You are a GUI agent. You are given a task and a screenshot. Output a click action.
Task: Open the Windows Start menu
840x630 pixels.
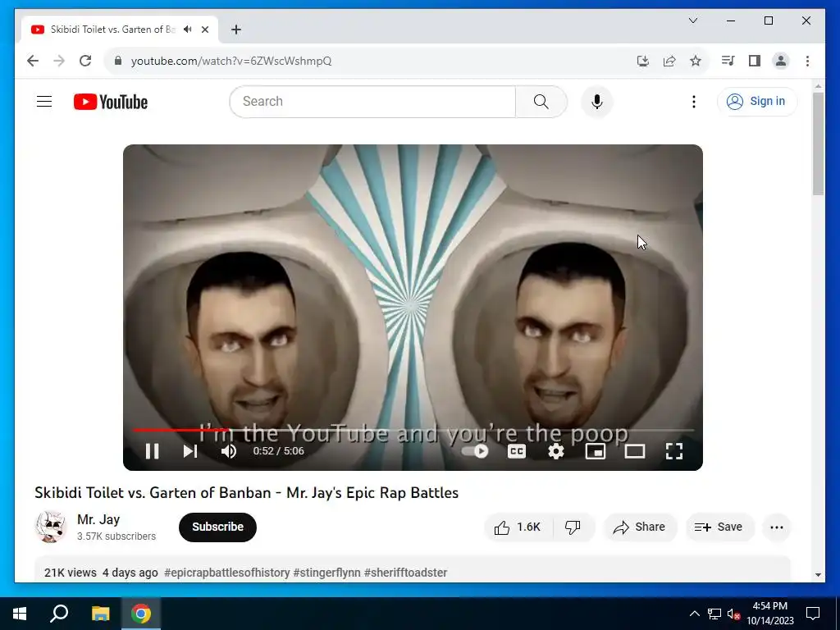tap(20, 614)
